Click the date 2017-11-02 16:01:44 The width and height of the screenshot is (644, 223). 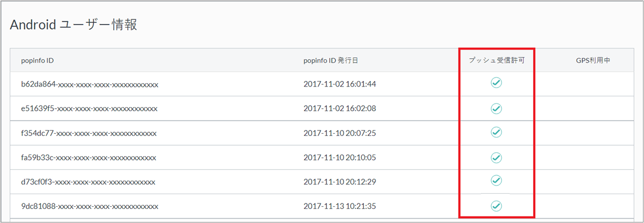pos(339,84)
